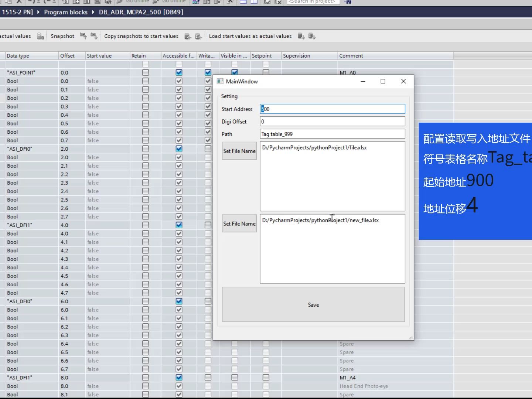The width and height of the screenshot is (532, 399).
Task: Click text area containing new_file.xlsx path
Action: [x=332, y=249]
